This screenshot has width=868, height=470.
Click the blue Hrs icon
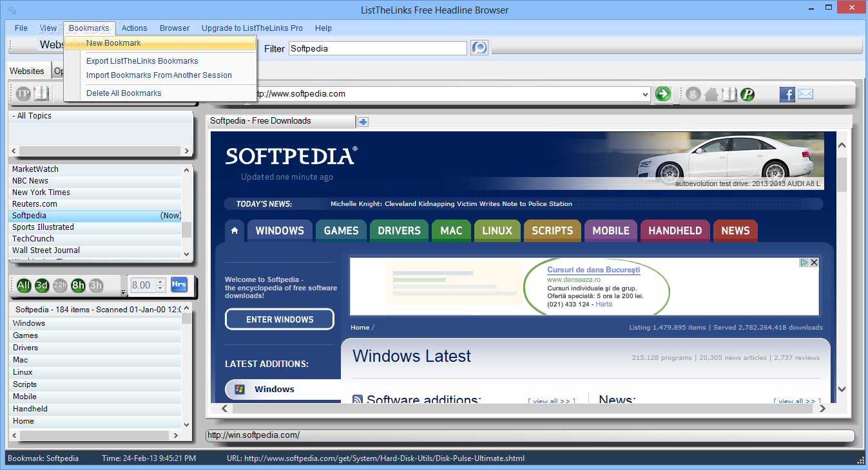coord(178,285)
